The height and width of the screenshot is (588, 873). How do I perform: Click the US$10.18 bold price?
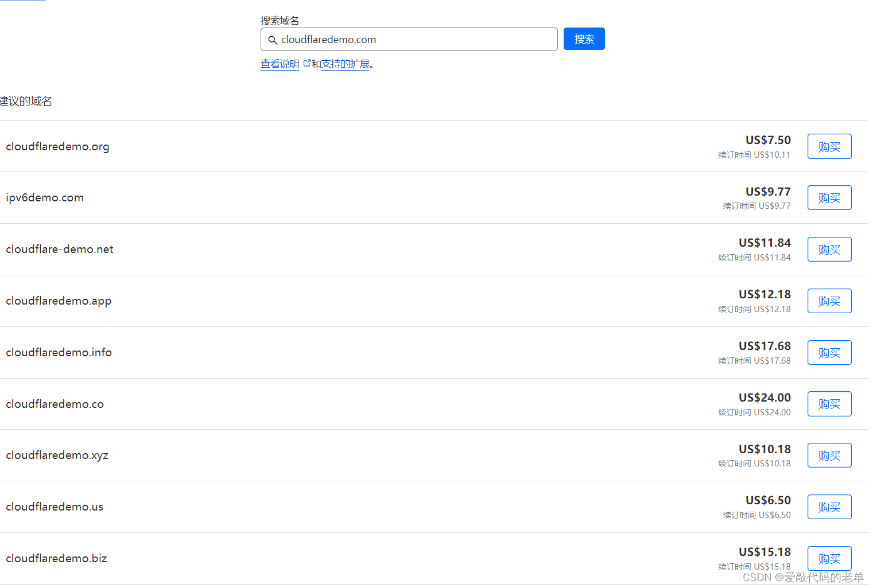pyautogui.click(x=765, y=449)
